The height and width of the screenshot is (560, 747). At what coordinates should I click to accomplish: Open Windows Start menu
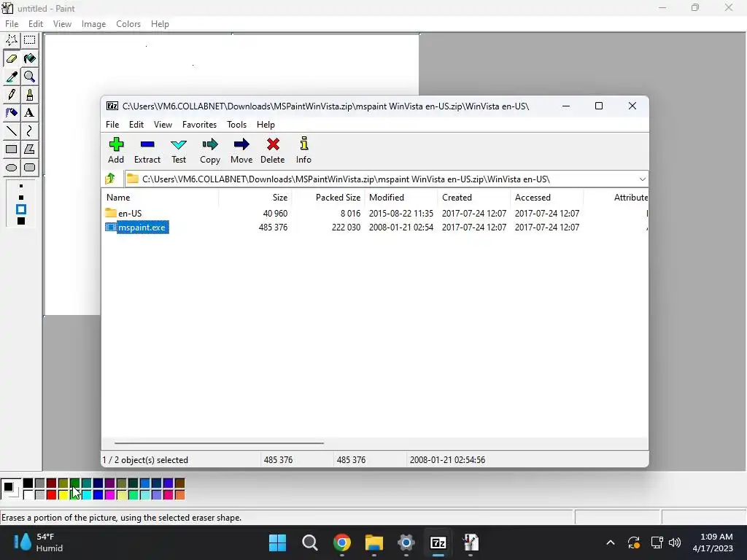[277, 542]
